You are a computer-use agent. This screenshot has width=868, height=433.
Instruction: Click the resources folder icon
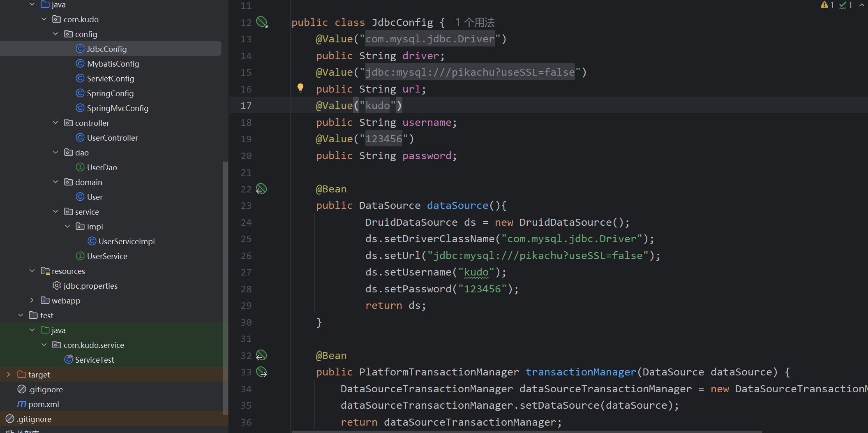click(45, 271)
